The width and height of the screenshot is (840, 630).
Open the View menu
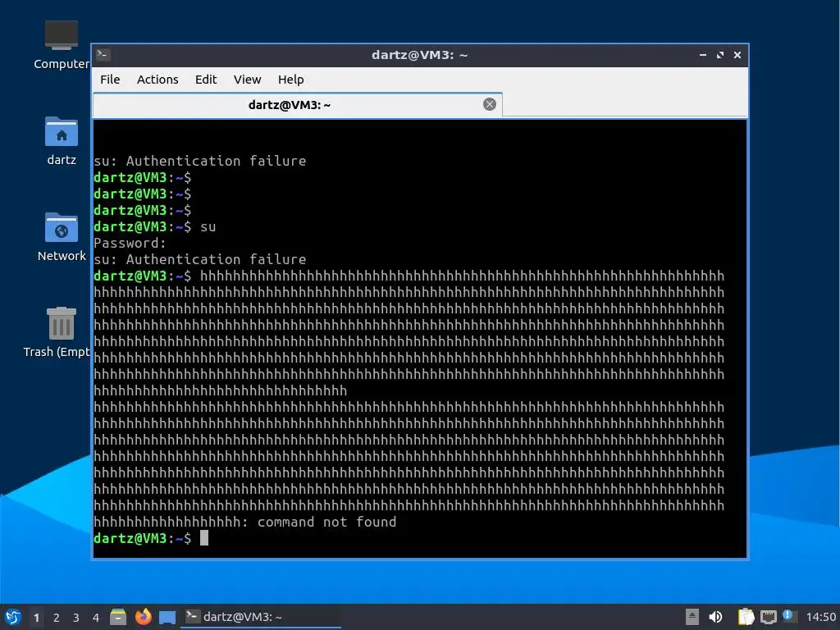coord(247,80)
